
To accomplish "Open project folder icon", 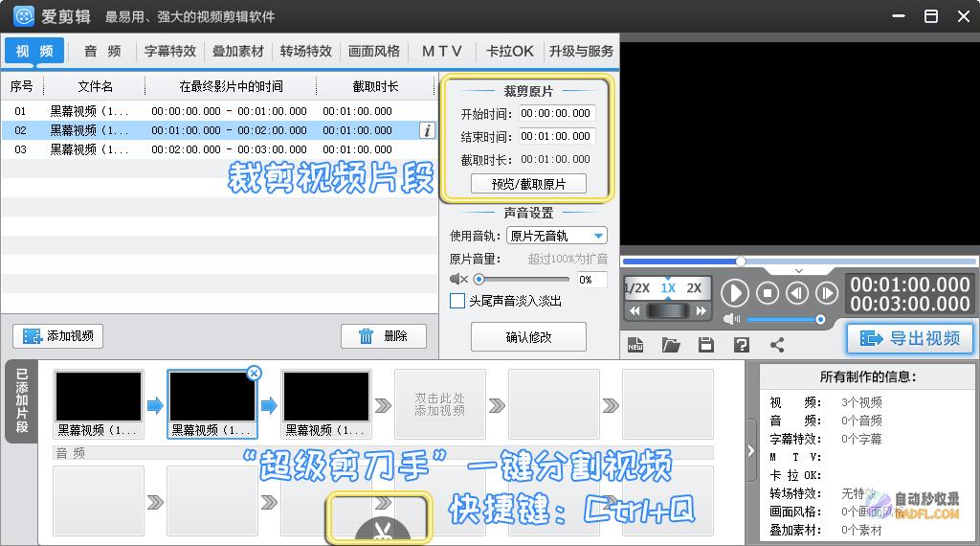I will 671,345.
